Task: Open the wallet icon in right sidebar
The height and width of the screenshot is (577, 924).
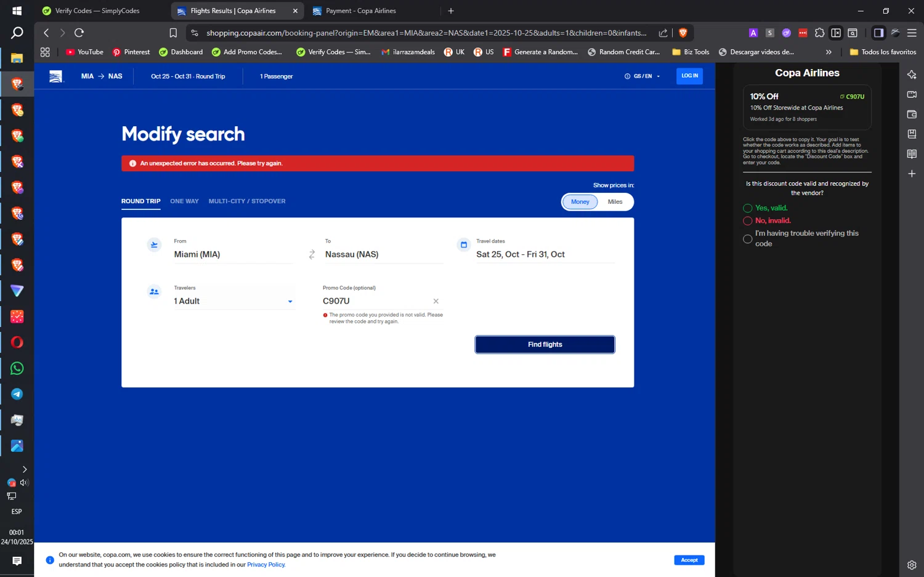Action: tap(912, 114)
